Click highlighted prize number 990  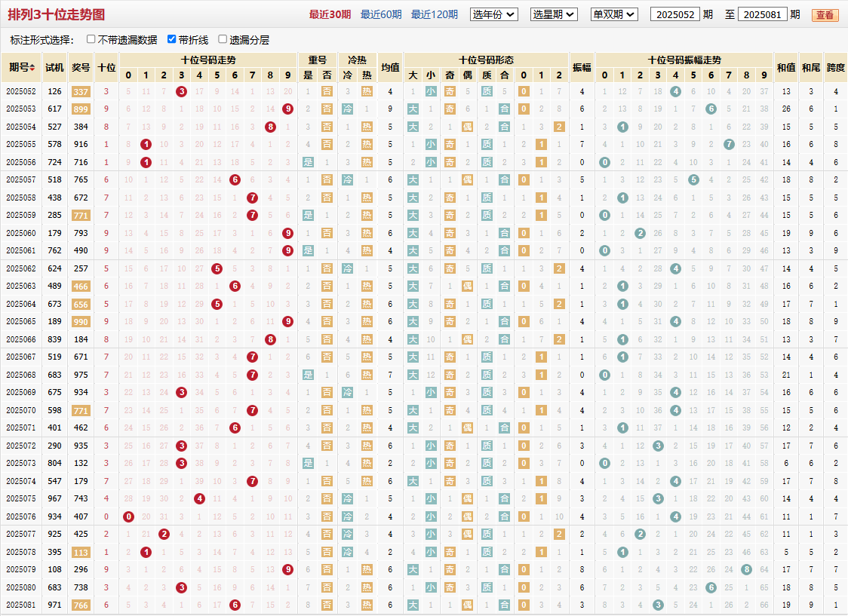click(81, 322)
